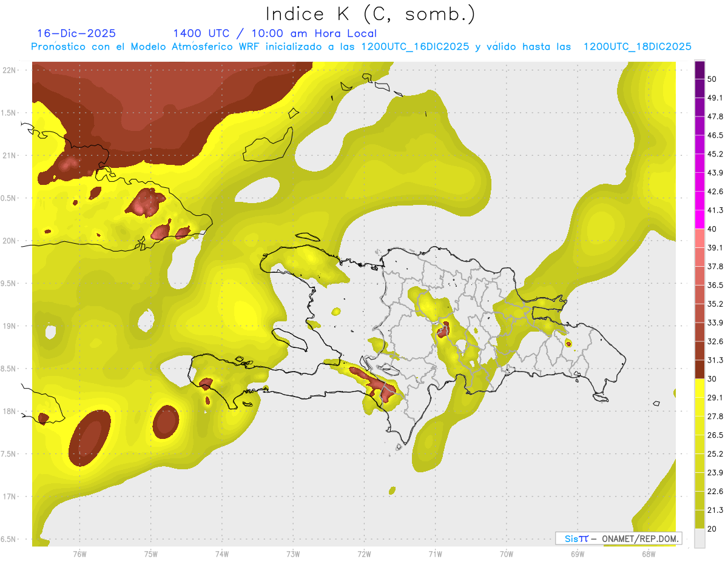
Task: Click the '41.3' color scale value
Action: 715,210
